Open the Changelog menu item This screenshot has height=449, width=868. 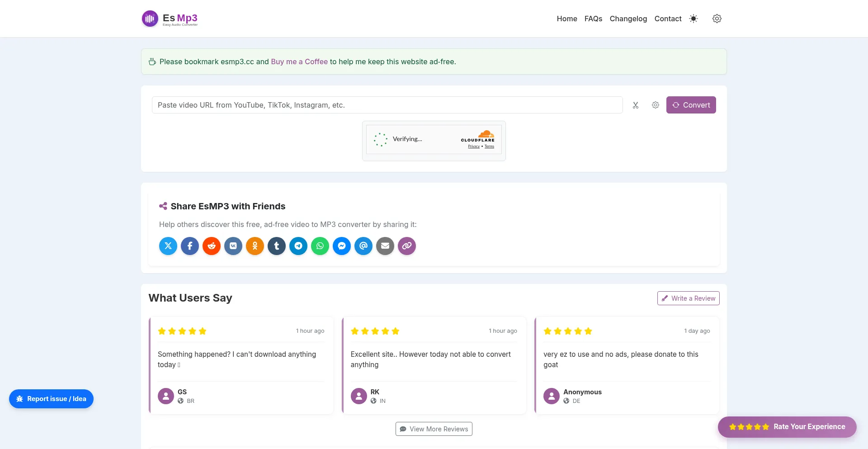(x=628, y=19)
